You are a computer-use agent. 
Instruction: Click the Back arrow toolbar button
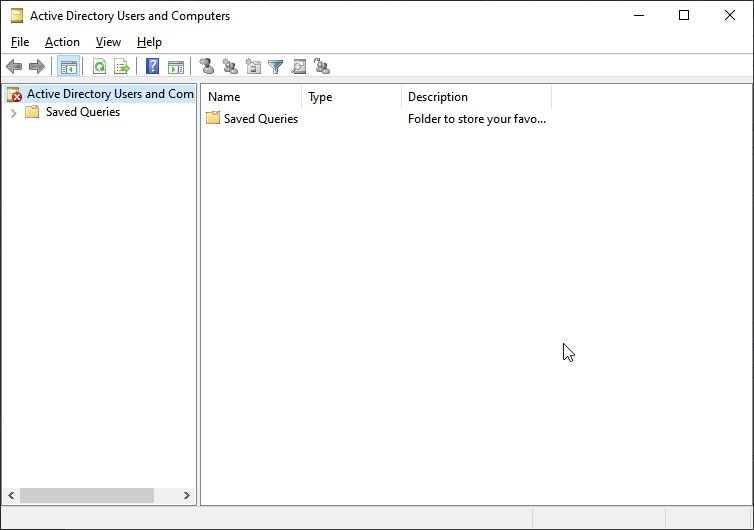pyautogui.click(x=14, y=66)
